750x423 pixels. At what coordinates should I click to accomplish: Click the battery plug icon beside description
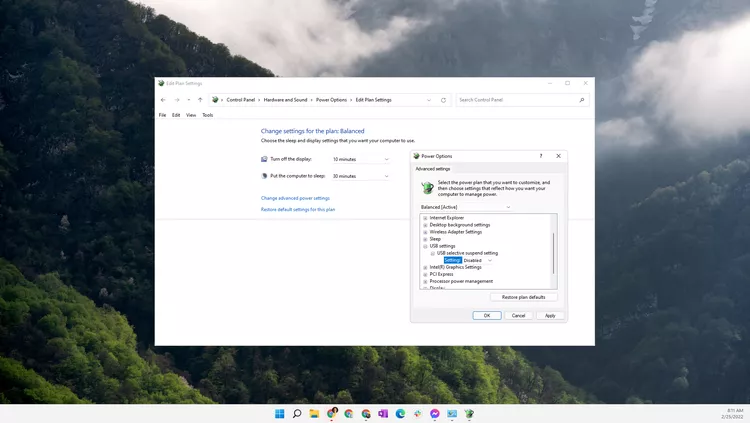tap(427, 188)
